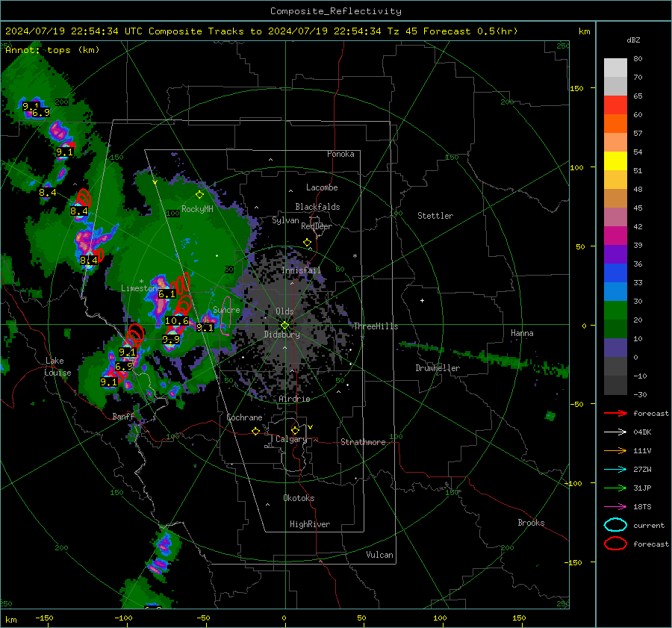Image resolution: width=672 pixels, height=628 pixels.
Task: Click the yellow diamond marker near RockyMH
Action: [x=199, y=195]
